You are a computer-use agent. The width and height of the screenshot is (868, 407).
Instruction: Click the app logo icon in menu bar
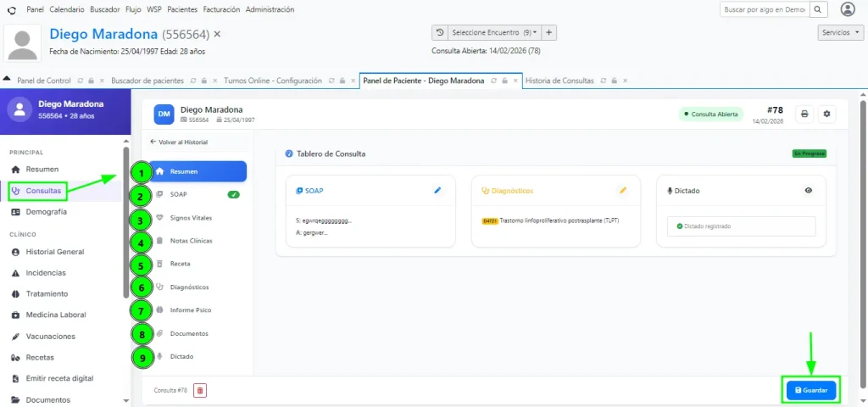point(12,10)
